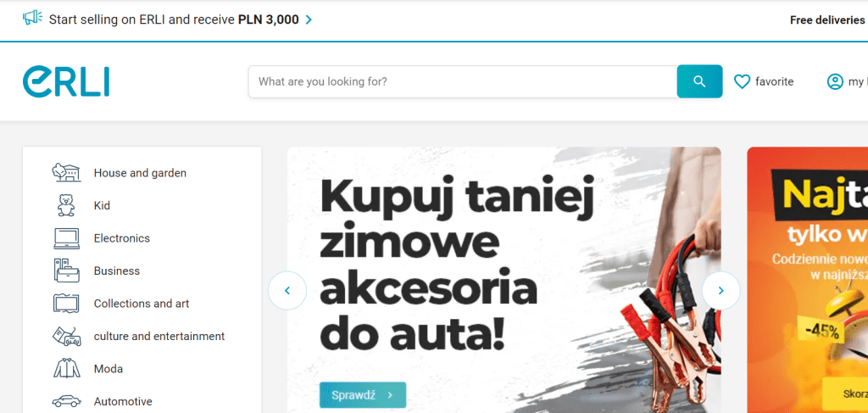Viewport: 868px width, 413px height.
Task: Click the megaphone icon in top banner
Action: (x=33, y=19)
